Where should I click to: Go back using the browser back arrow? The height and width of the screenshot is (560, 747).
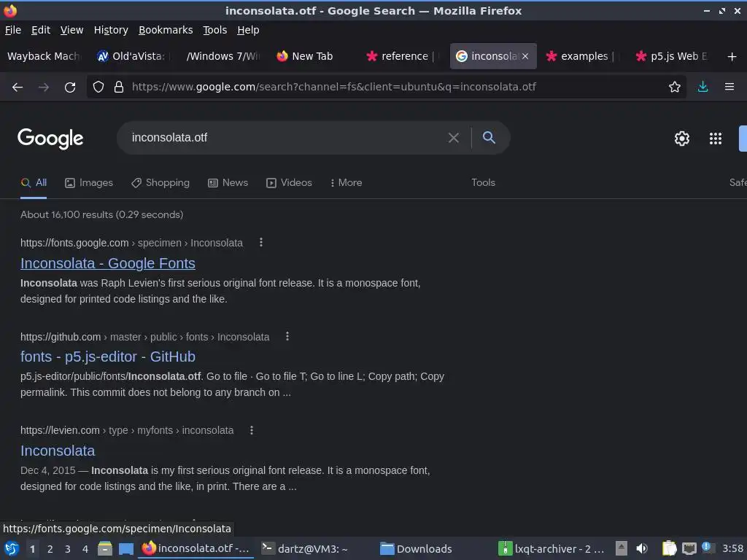coord(18,87)
